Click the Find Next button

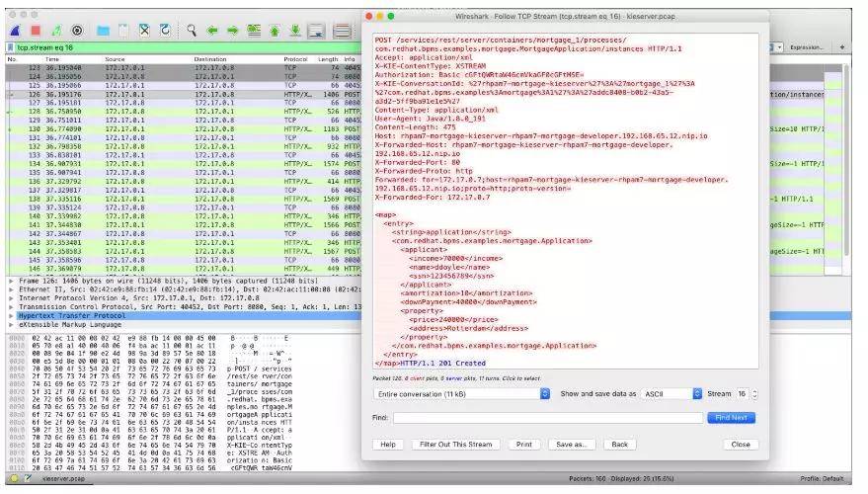732,418
